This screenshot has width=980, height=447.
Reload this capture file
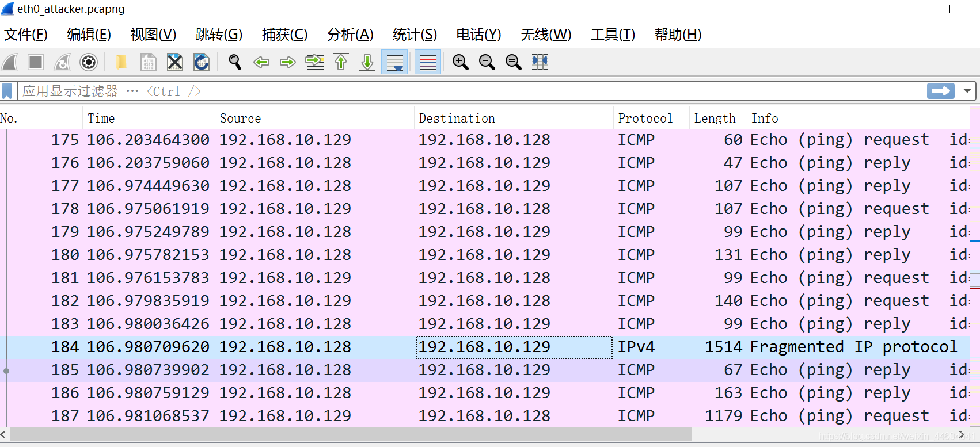click(x=202, y=62)
